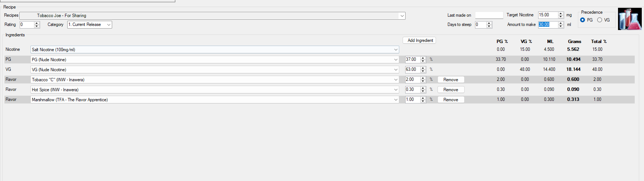Remove the Marshmallow flavor row
644x181 pixels.
coord(451,100)
